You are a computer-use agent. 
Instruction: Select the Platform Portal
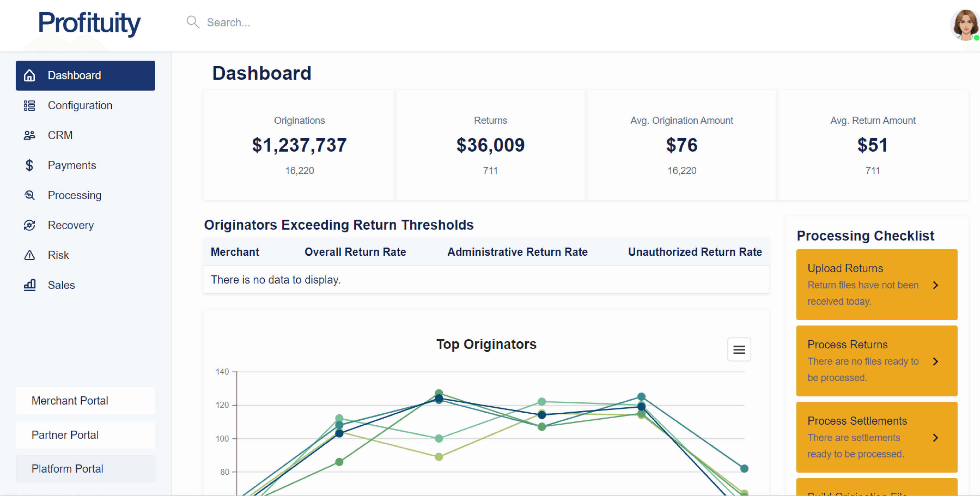pyautogui.click(x=85, y=469)
